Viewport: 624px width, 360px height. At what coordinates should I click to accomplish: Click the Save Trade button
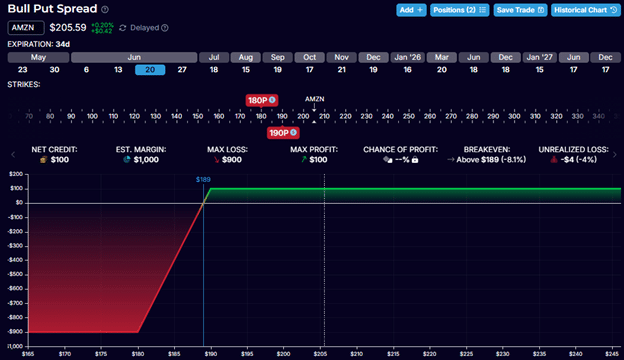click(520, 10)
